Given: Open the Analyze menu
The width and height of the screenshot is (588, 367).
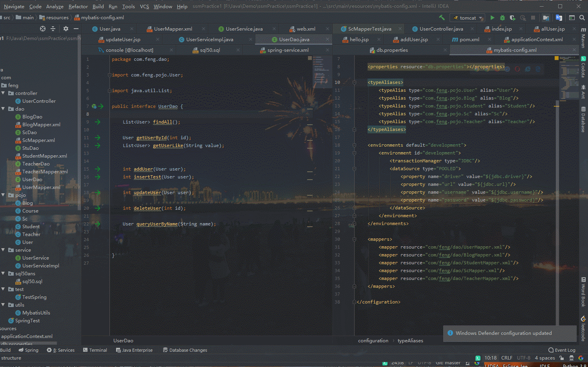Looking at the screenshot, I should pos(55,6).
